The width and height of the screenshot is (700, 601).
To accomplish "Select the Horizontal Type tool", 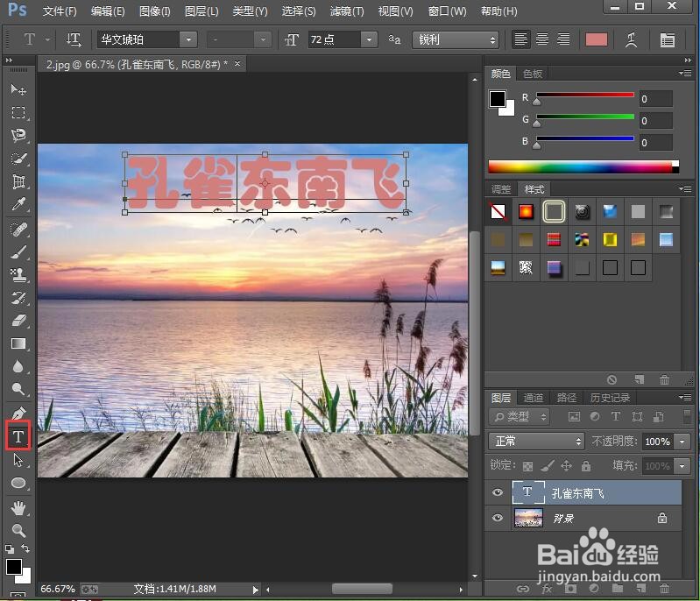I will (x=18, y=435).
